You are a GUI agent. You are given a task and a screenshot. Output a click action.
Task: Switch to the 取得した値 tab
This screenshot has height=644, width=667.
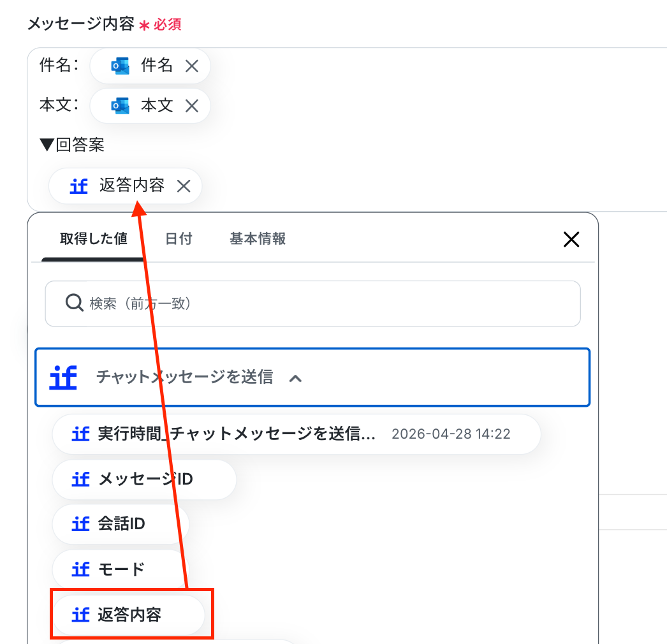tap(93, 239)
